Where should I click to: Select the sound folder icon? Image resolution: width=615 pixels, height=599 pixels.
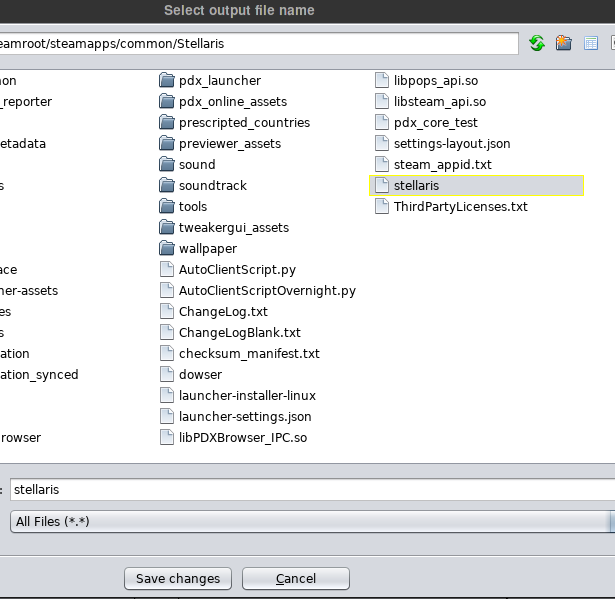167,164
